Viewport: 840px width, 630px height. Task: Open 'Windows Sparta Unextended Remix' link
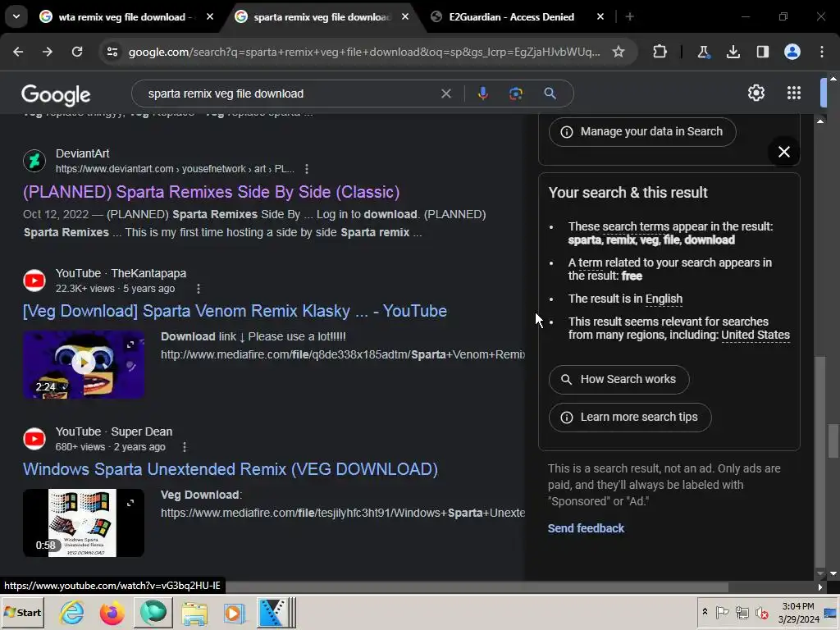[x=231, y=469]
